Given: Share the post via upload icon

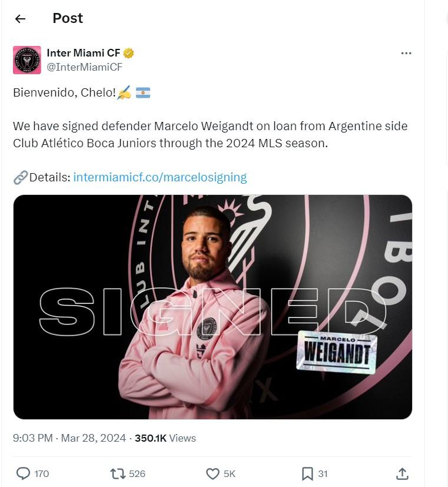Looking at the screenshot, I should tap(402, 473).
